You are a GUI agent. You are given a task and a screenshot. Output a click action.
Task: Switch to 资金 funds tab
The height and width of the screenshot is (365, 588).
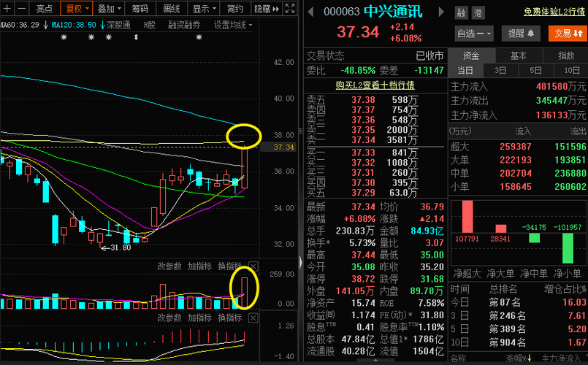pos(471,55)
